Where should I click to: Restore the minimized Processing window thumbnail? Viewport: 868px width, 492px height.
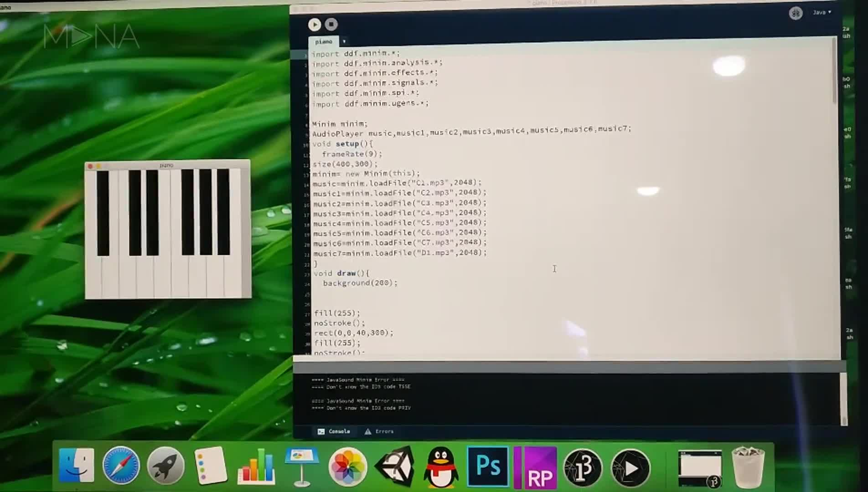(x=700, y=468)
